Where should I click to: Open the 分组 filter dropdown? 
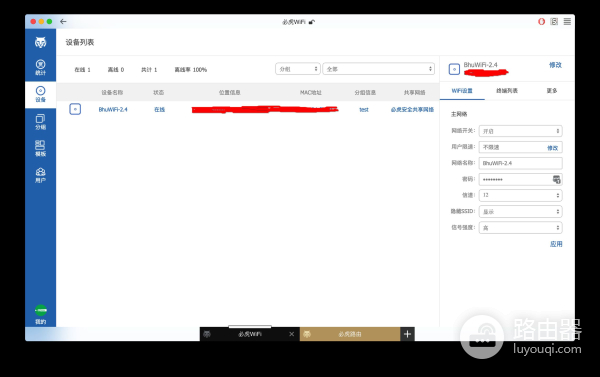(298, 69)
